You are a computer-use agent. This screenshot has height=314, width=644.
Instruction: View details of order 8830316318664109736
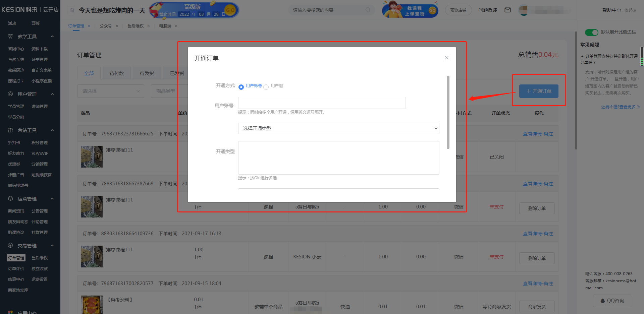538,234
